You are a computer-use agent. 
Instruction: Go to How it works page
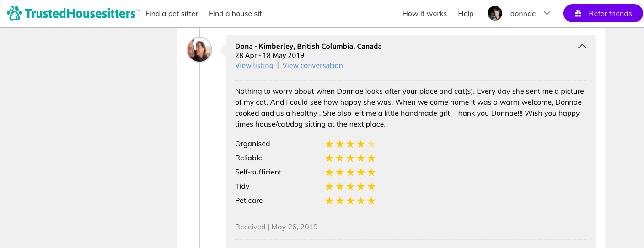click(x=424, y=14)
